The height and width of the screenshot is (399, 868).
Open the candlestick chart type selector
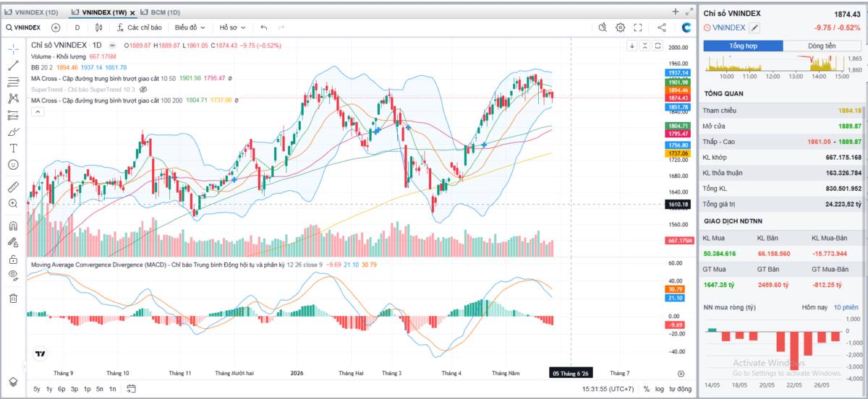coord(99,27)
